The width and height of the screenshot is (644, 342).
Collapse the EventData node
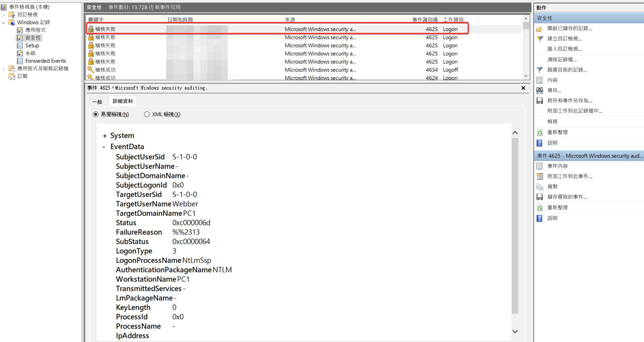(104, 147)
